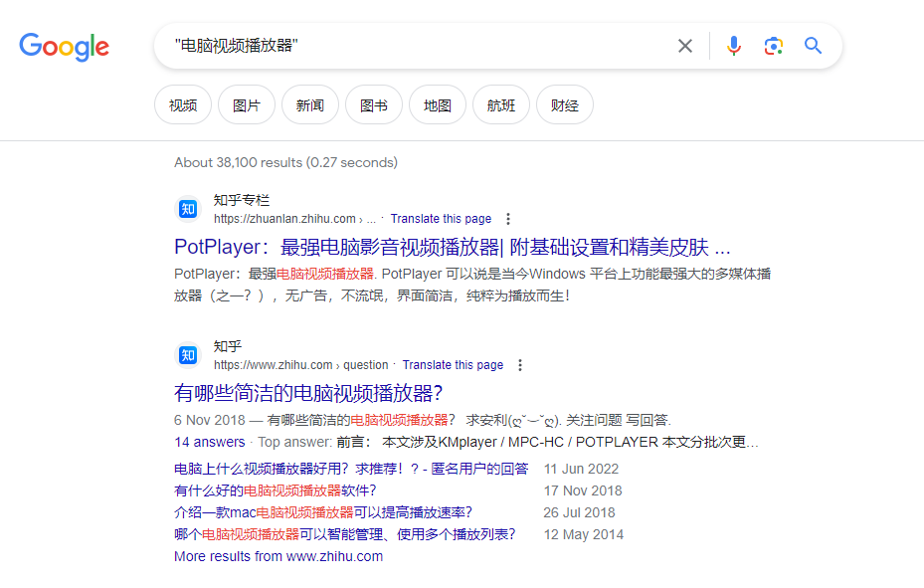Click More results from www.zhihu.com

click(x=278, y=556)
